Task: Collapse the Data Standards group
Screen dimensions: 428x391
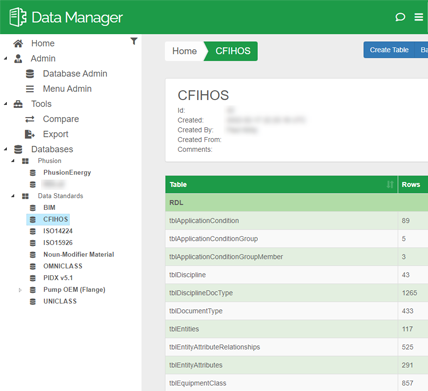Action: point(13,196)
